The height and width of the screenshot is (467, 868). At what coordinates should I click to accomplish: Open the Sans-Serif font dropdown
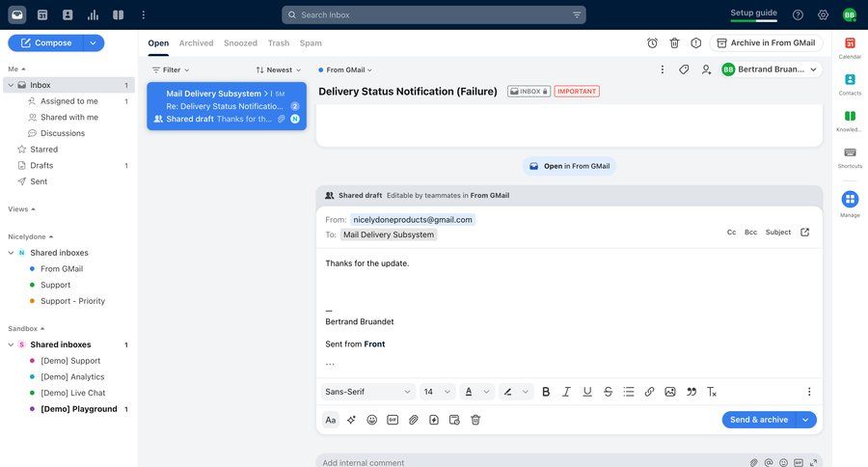click(367, 392)
